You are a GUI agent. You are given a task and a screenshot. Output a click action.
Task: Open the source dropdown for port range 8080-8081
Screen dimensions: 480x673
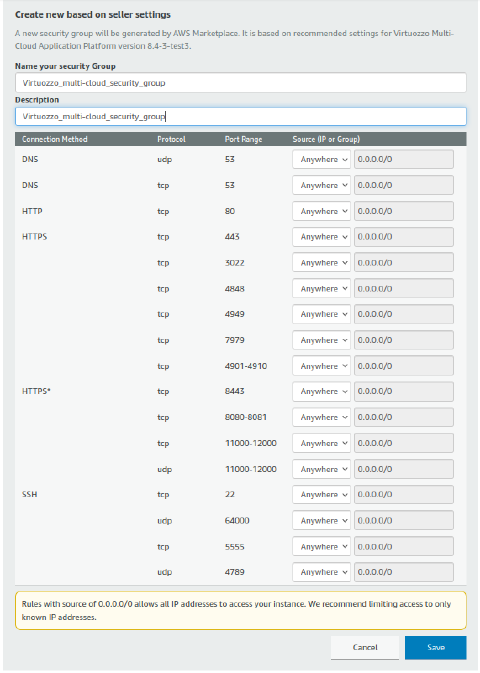click(322, 417)
